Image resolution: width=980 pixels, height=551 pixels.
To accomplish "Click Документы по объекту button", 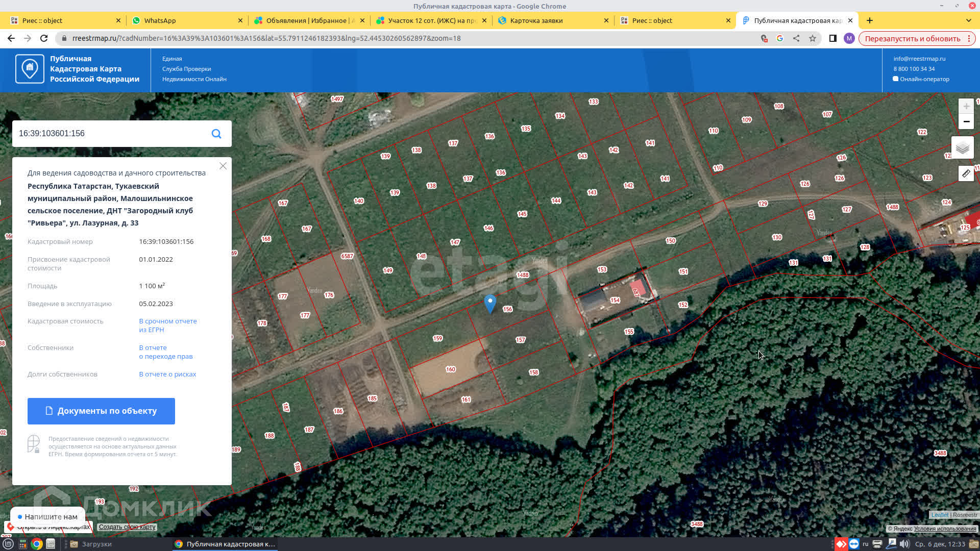I will coord(101,411).
